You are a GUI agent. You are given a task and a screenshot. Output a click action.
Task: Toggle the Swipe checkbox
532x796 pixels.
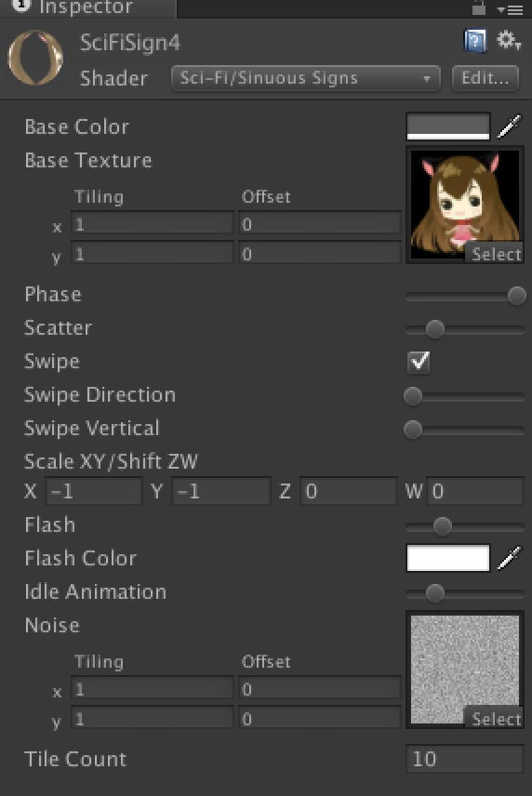pos(419,362)
